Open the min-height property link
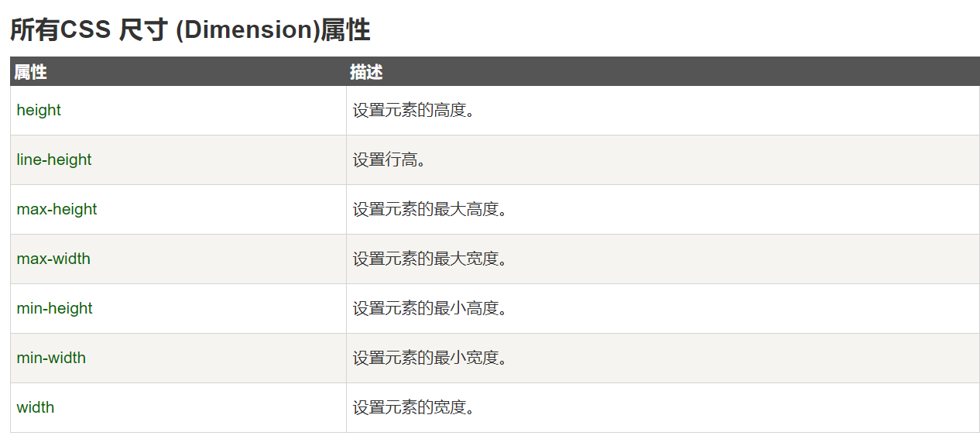The image size is (980, 439). click(x=54, y=308)
